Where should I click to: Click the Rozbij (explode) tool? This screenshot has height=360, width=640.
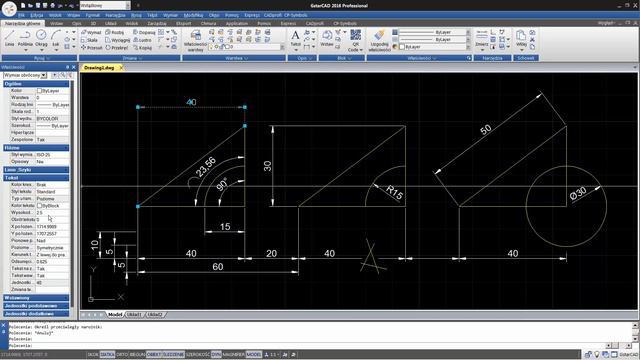[x=115, y=32]
